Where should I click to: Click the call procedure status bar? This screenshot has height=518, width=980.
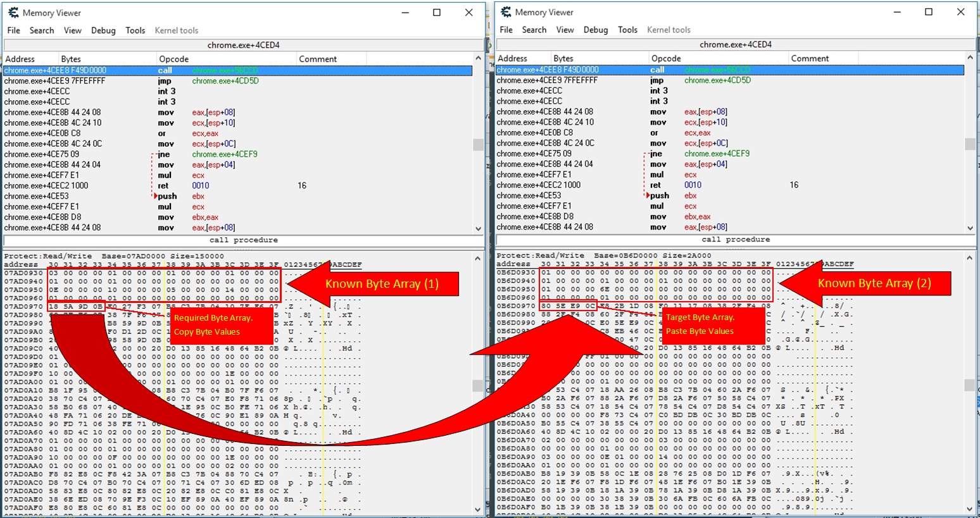point(242,240)
